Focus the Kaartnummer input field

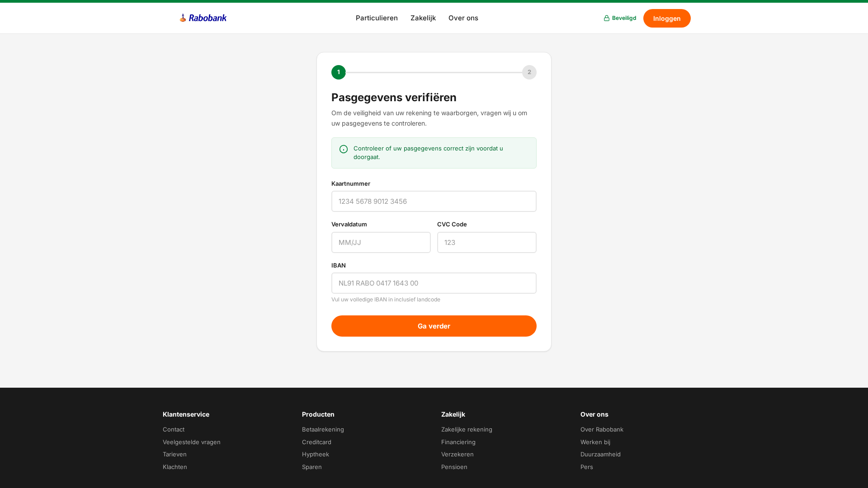434,201
